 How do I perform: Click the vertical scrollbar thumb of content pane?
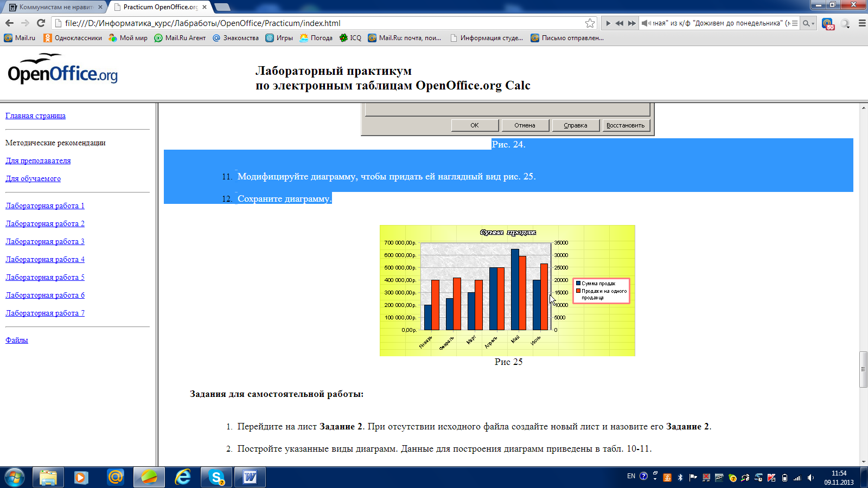coord(863,369)
